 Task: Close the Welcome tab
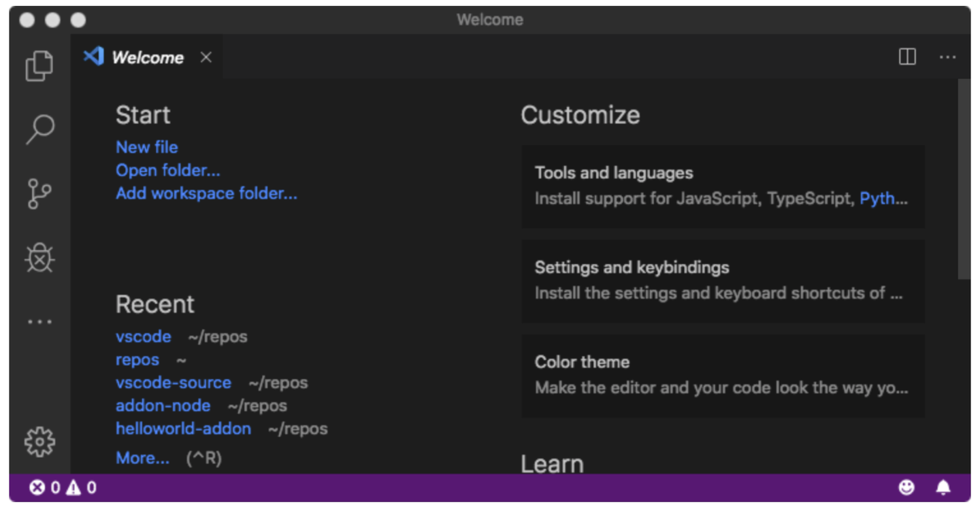206,57
